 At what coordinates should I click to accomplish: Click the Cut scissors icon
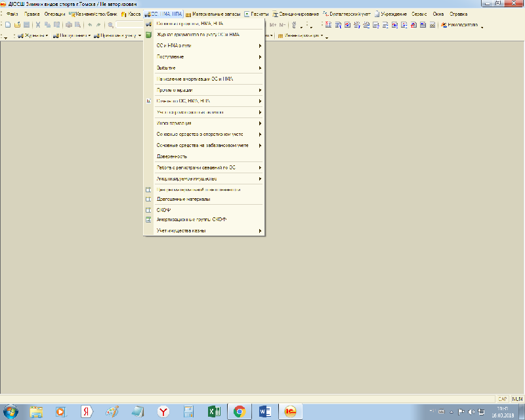pos(38,25)
